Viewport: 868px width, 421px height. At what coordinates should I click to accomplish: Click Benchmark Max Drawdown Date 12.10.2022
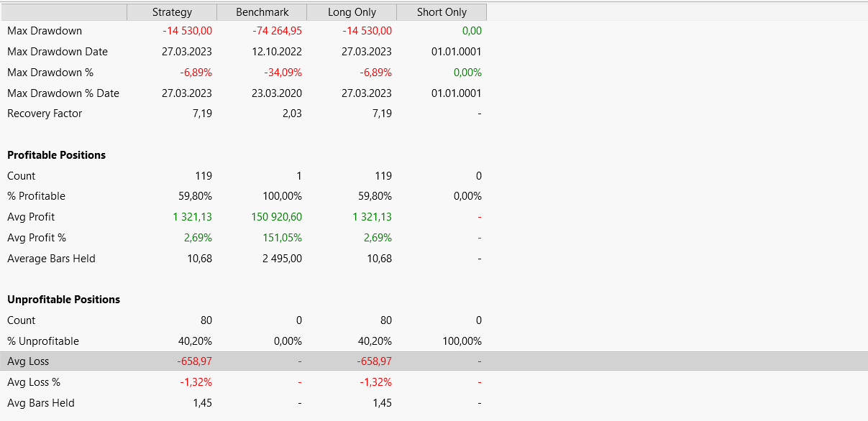click(x=277, y=52)
